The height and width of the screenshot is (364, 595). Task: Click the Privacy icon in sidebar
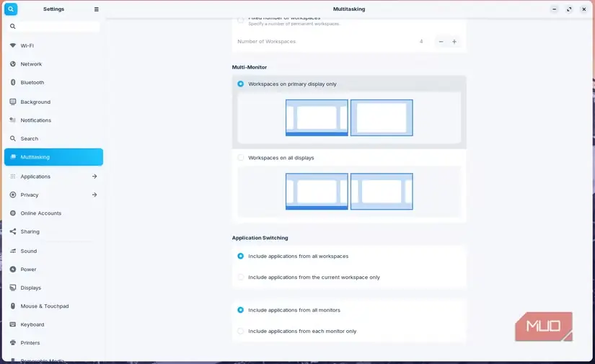(13, 195)
